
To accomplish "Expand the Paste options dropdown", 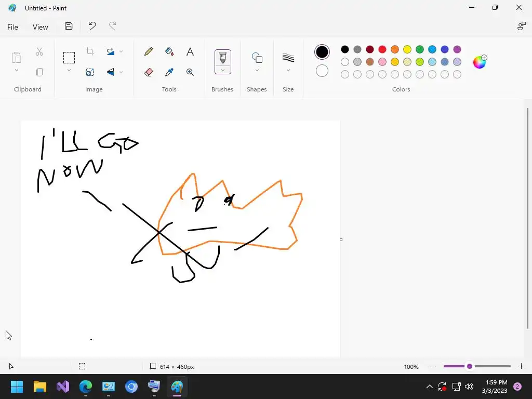I will (16, 70).
